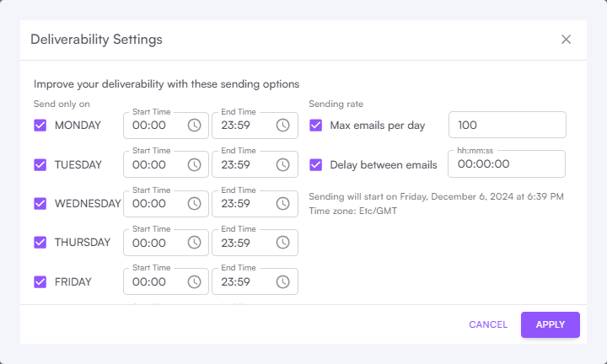
Task: Click Thursday start time clock icon
Action: (x=195, y=243)
